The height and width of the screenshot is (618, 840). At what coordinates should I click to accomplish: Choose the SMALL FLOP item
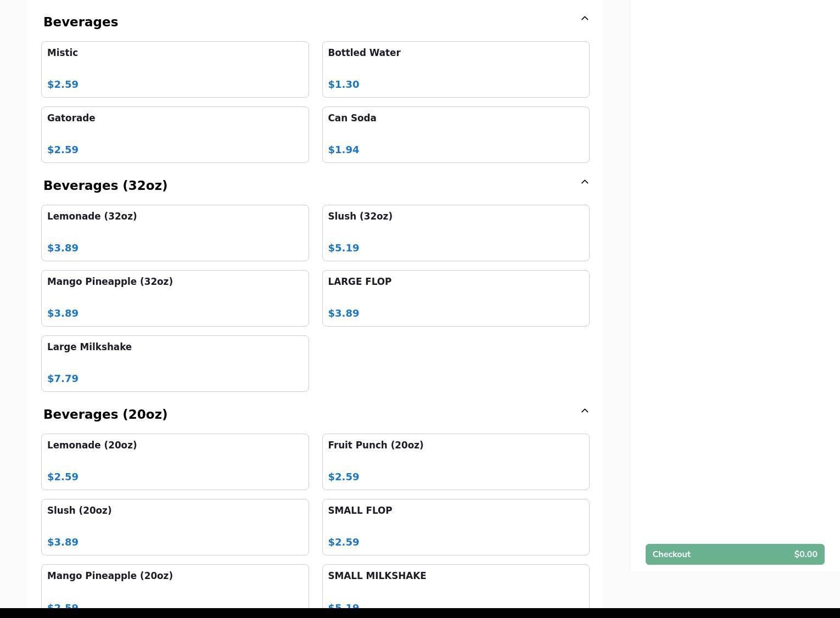point(456,527)
